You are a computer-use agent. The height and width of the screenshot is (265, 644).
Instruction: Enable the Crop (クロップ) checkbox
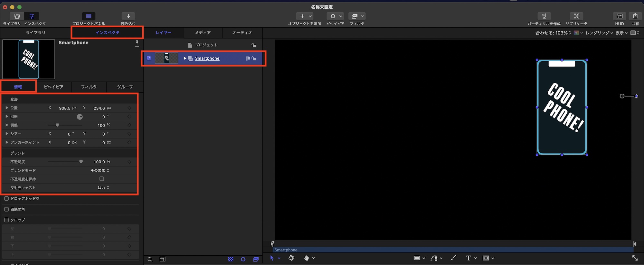6,220
